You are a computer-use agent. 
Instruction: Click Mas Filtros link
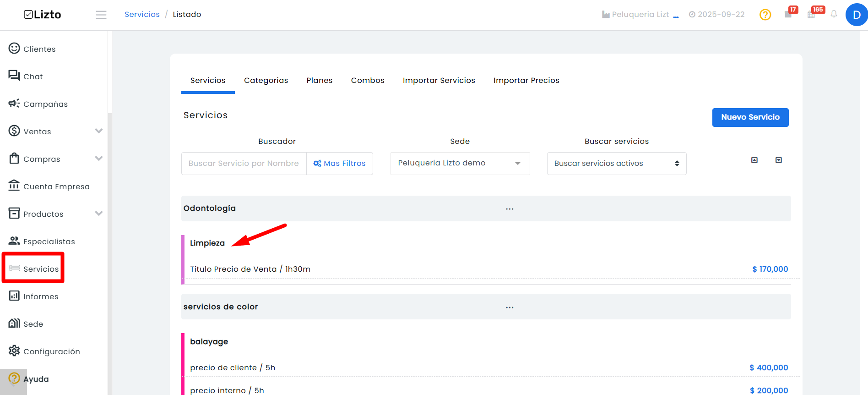click(x=340, y=163)
